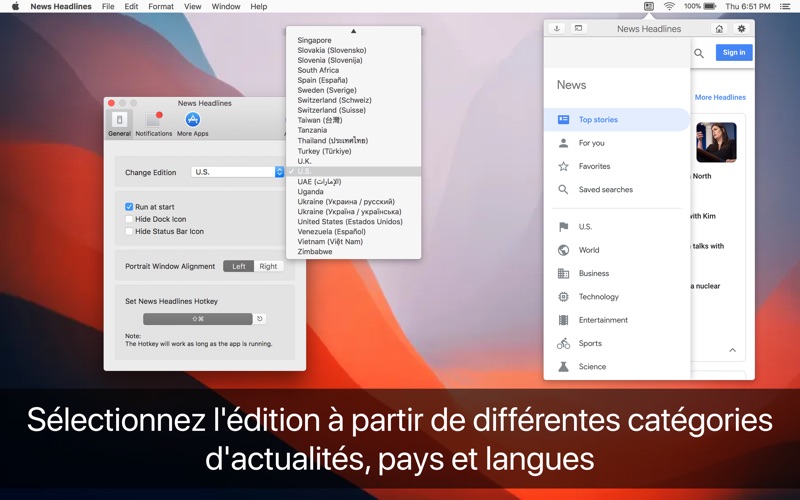This screenshot has width=800, height=500.
Task: Choose Sweden (Sverige) edition
Action: coord(354,90)
